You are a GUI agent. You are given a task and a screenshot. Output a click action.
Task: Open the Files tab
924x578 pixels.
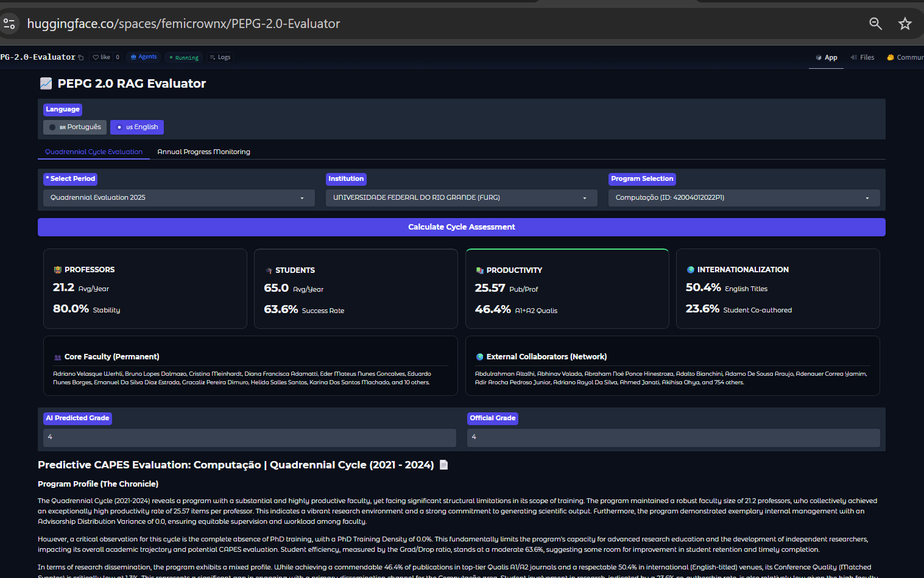862,57
